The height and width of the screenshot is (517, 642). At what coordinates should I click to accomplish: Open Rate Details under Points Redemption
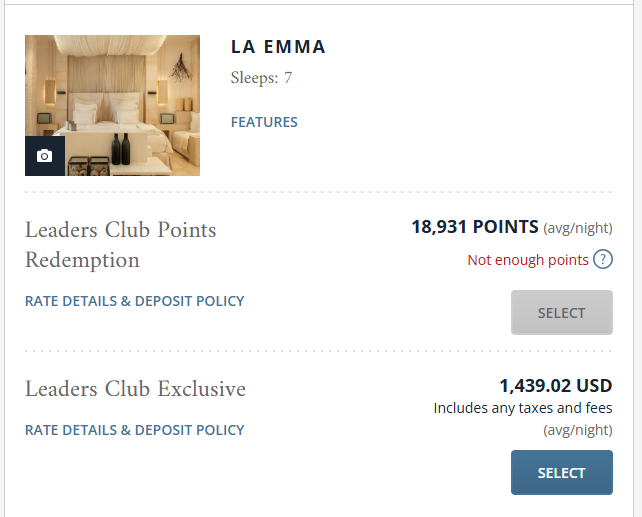tap(135, 301)
